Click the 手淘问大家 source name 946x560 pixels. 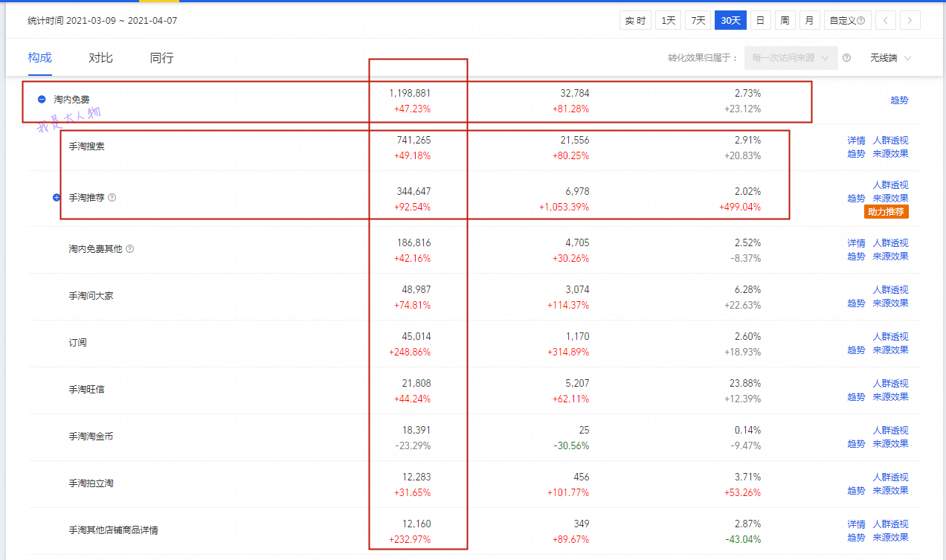[x=91, y=296]
